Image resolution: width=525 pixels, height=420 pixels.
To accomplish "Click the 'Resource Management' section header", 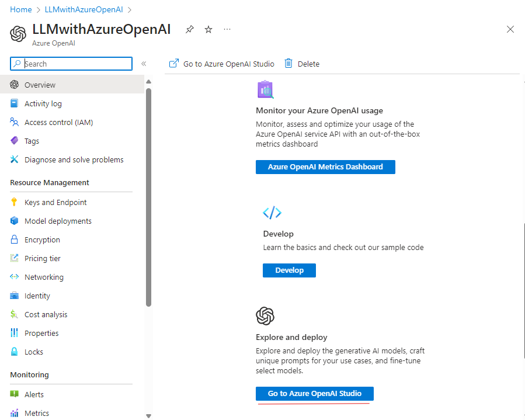I will click(50, 182).
